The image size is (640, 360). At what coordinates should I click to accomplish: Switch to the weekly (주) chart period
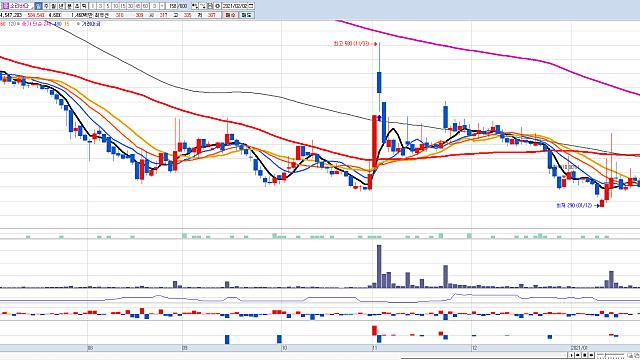pyautogui.click(x=46, y=6)
